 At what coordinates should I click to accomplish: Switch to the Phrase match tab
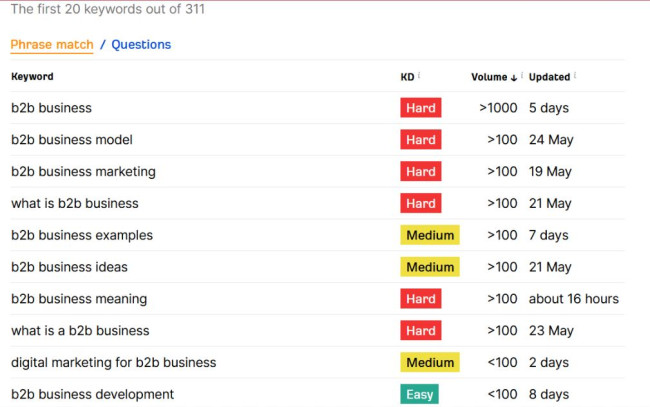(x=52, y=45)
